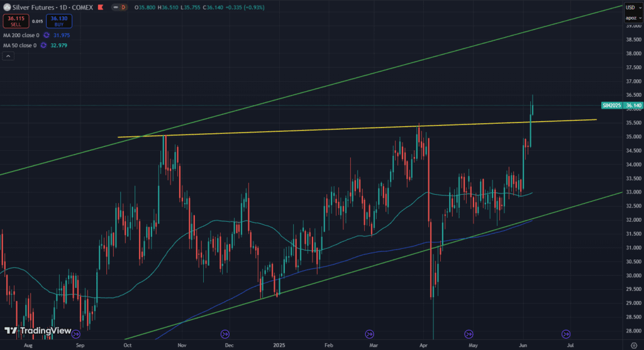644x350 pixels.
Task: Click the 37.000 price axis label
Action: pyautogui.click(x=634, y=82)
